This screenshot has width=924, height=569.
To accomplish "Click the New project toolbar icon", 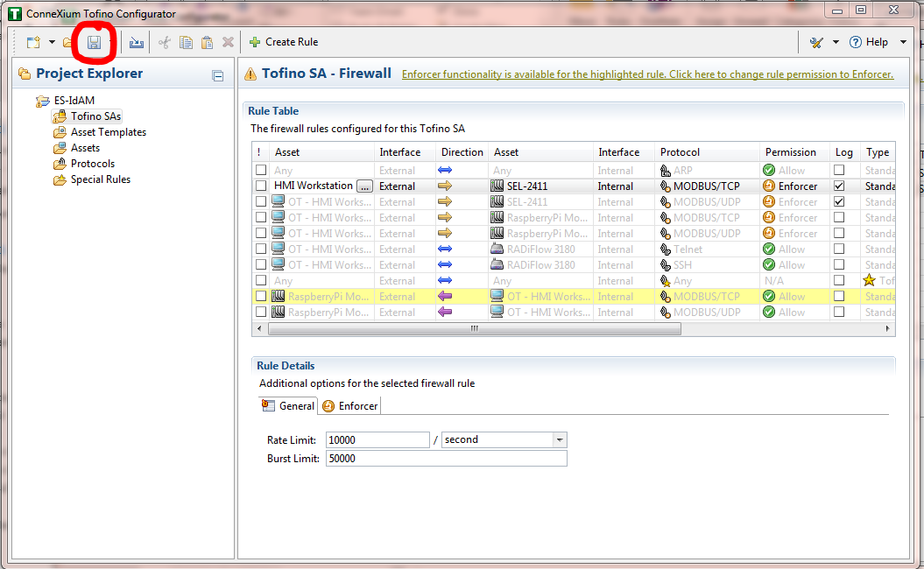I will tap(33, 42).
